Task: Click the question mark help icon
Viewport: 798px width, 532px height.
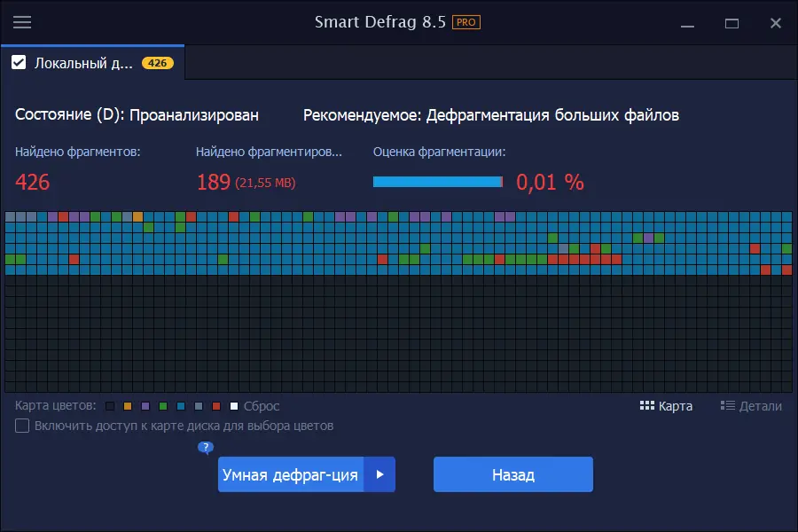Action: tap(205, 448)
